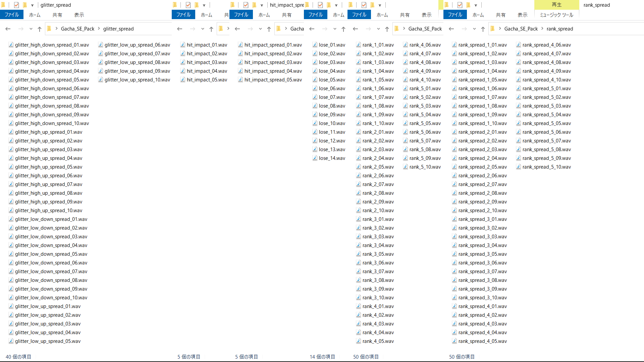Open 表示 tab in glitter_spread window
Image resolution: width=644 pixels, height=362 pixels.
(x=79, y=15)
